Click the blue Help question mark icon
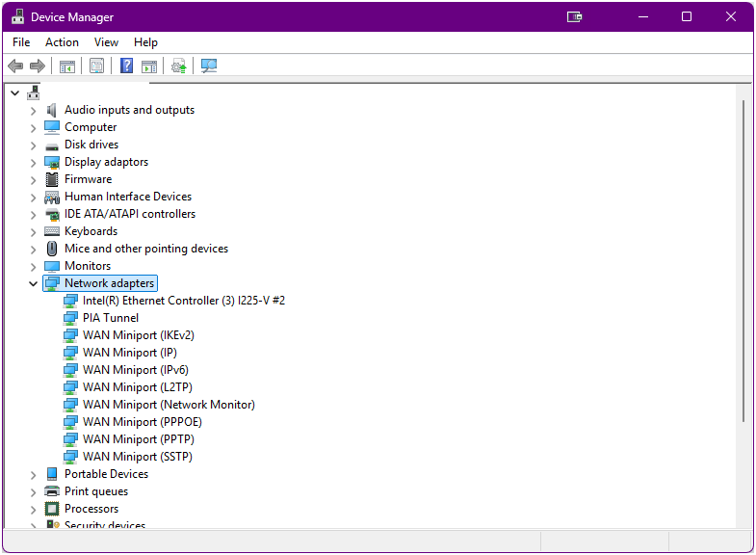 126,66
